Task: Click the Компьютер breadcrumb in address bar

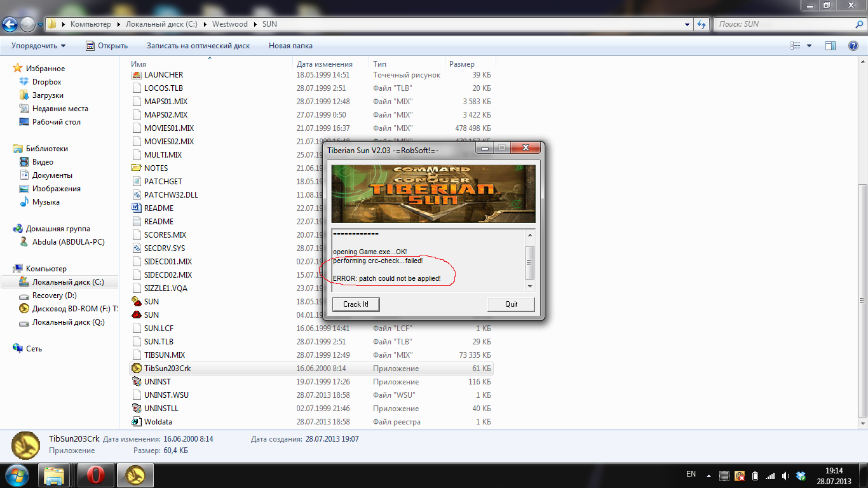Action: [91, 24]
